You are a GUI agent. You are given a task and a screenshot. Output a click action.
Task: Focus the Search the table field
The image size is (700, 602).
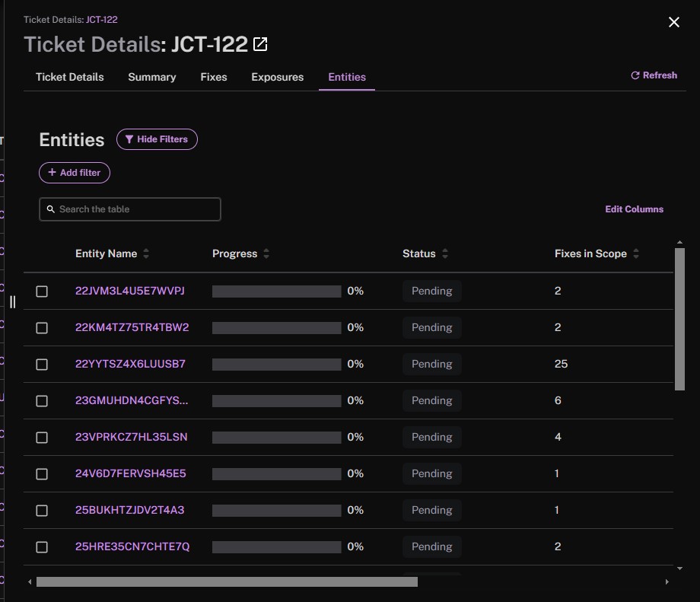coord(130,209)
